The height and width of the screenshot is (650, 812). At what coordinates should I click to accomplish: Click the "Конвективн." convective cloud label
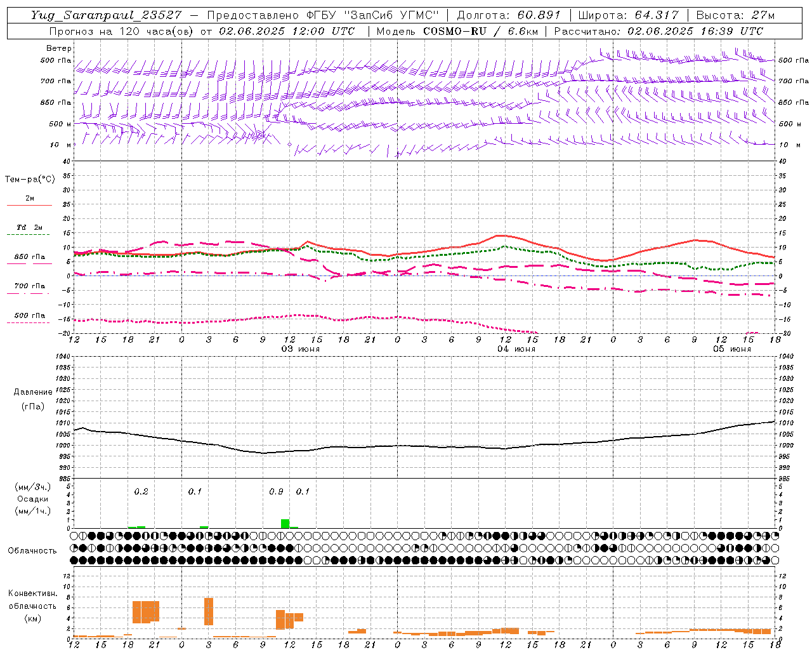tap(33, 594)
